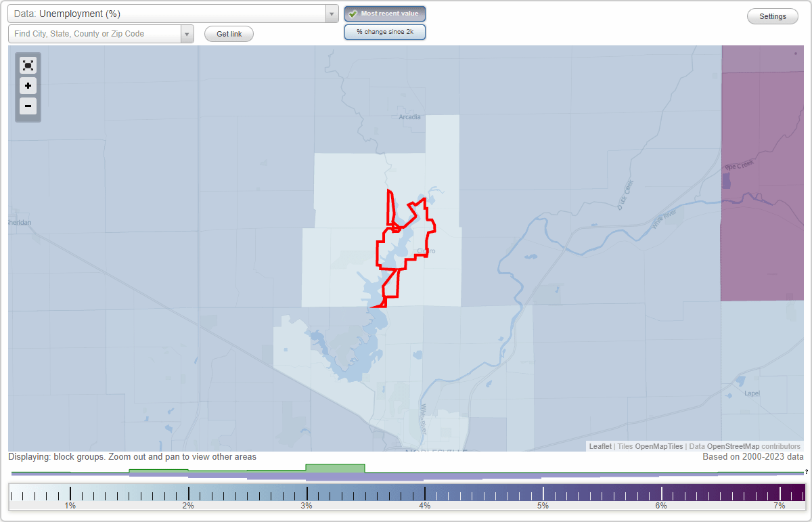Expand the location search dropdown arrow

[187, 34]
